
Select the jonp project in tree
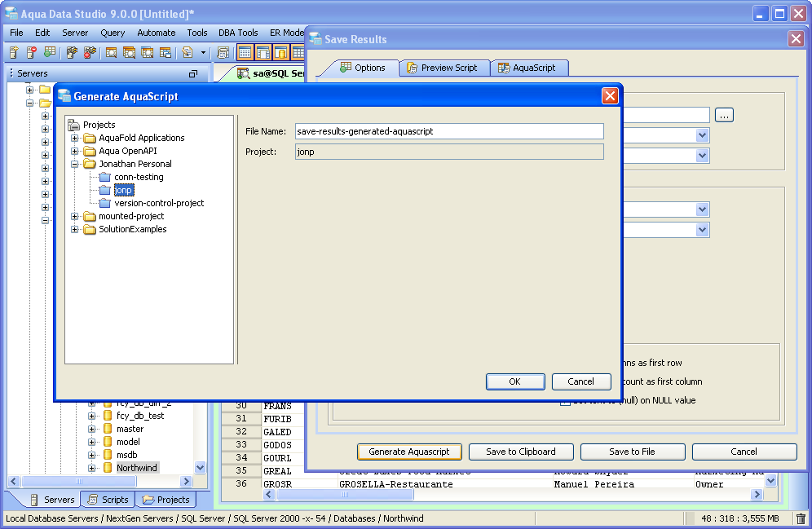tap(123, 190)
